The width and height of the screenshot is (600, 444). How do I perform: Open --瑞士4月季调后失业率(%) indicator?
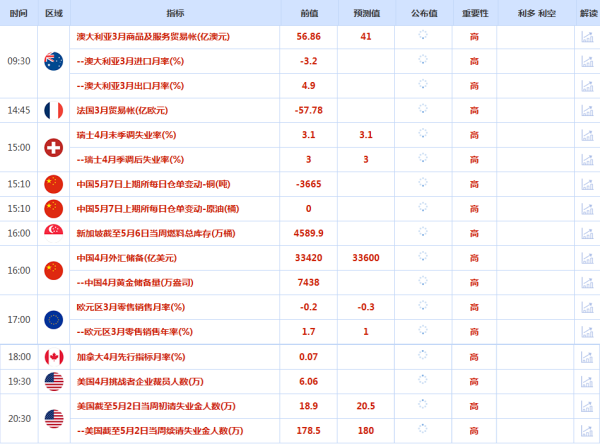coord(130,160)
